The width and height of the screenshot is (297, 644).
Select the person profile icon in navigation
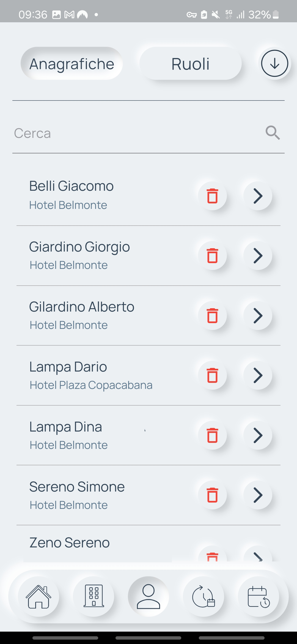coord(148,596)
